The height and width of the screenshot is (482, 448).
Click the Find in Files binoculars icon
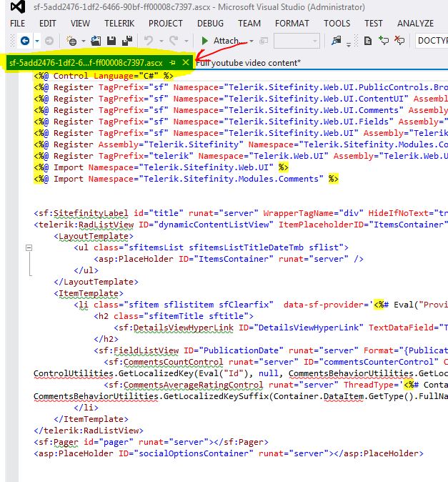tap(337, 41)
